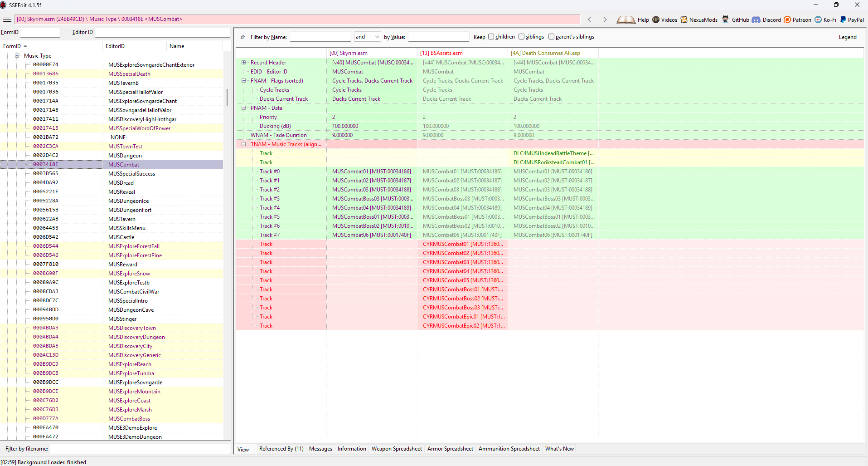
Task: Expand Record Header row
Action: tap(243, 63)
